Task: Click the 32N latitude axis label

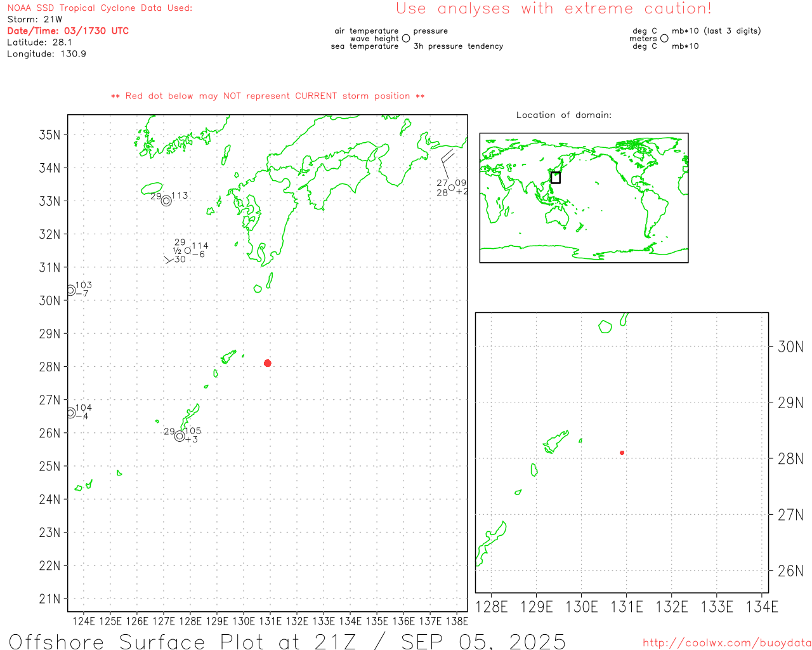Action: pos(50,234)
